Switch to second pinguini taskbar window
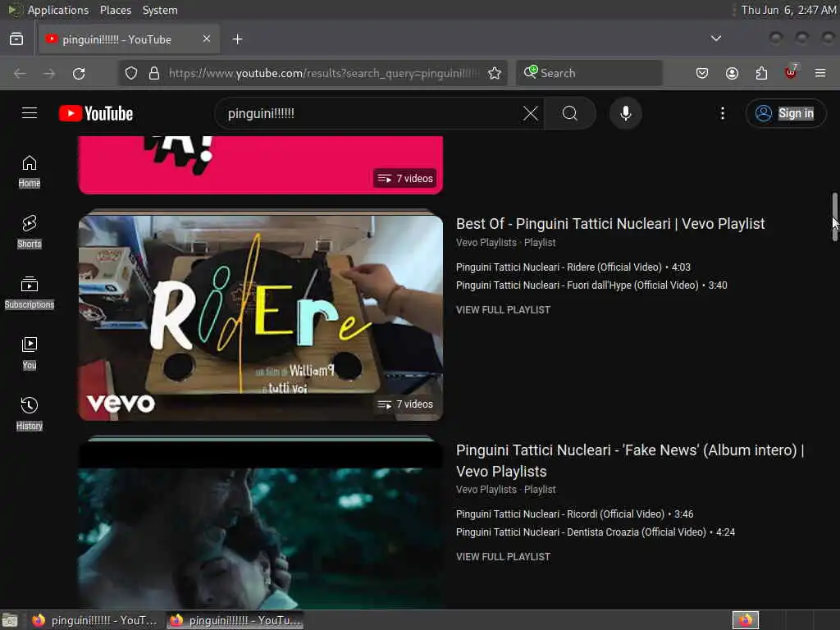This screenshot has height=630, width=840. click(x=235, y=620)
